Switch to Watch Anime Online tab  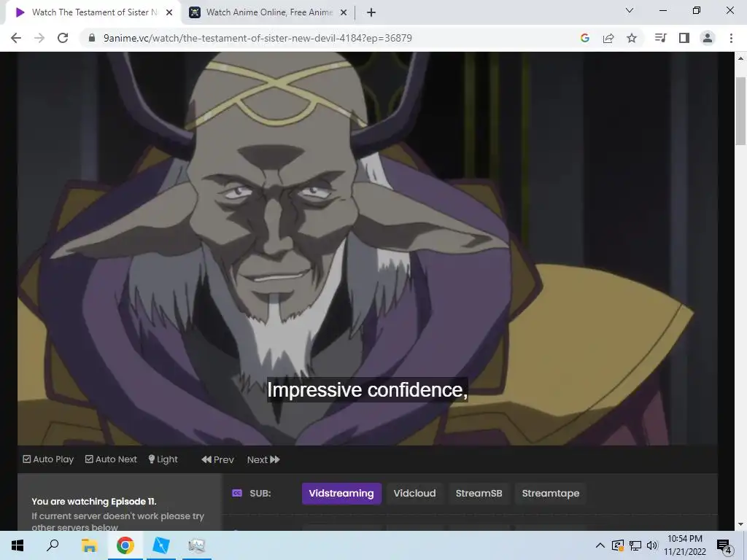click(269, 12)
